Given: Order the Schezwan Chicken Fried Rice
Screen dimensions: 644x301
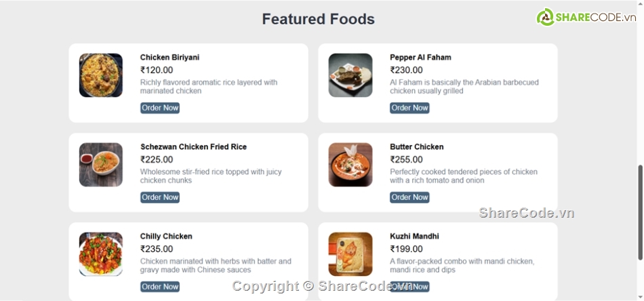Looking at the screenshot, I should point(160,197).
